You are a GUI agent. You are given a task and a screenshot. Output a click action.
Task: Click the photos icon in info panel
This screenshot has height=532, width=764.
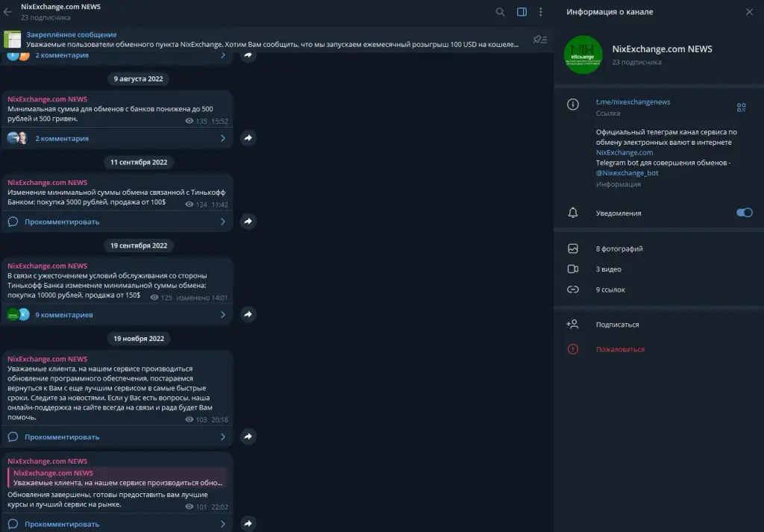click(573, 248)
